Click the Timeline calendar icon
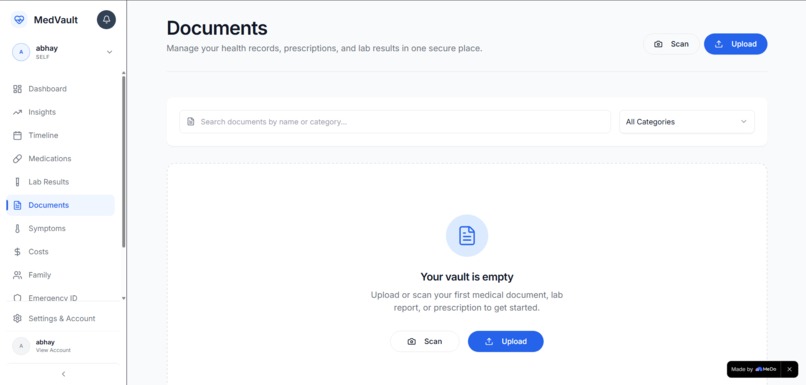The height and width of the screenshot is (385, 806). click(x=17, y=135)
